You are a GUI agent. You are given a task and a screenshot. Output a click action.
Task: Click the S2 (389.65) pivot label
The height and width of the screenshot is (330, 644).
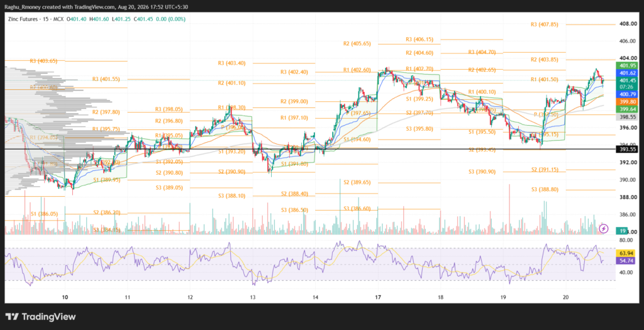(357, 182)
